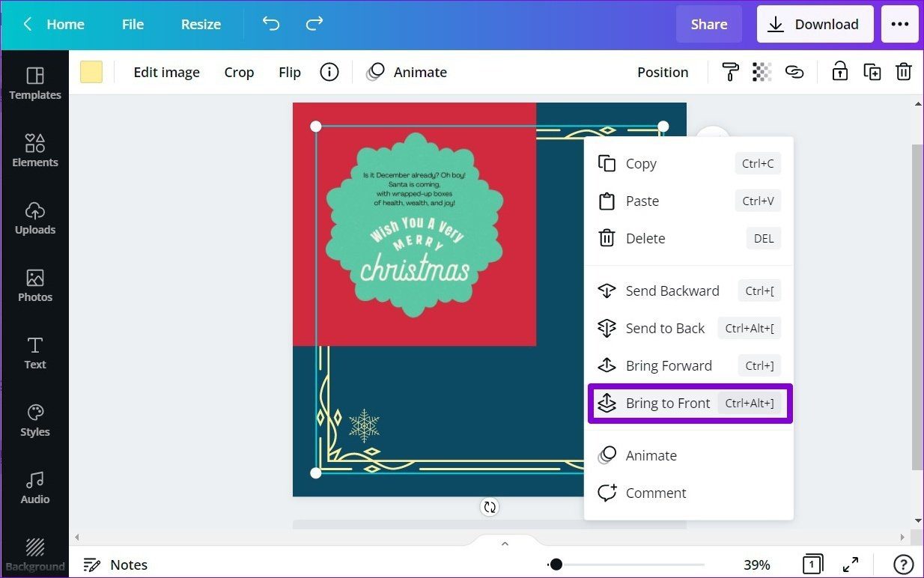This screenshot has width=924, height=578.
Task: Click the Share button
Action: pyautogui.click(x=709, y=24)
